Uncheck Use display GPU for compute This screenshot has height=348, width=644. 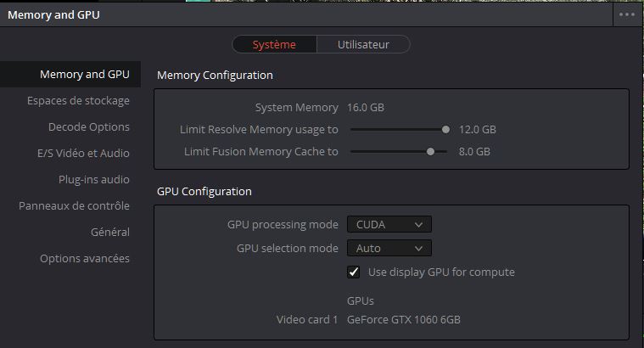coord(354,272)
